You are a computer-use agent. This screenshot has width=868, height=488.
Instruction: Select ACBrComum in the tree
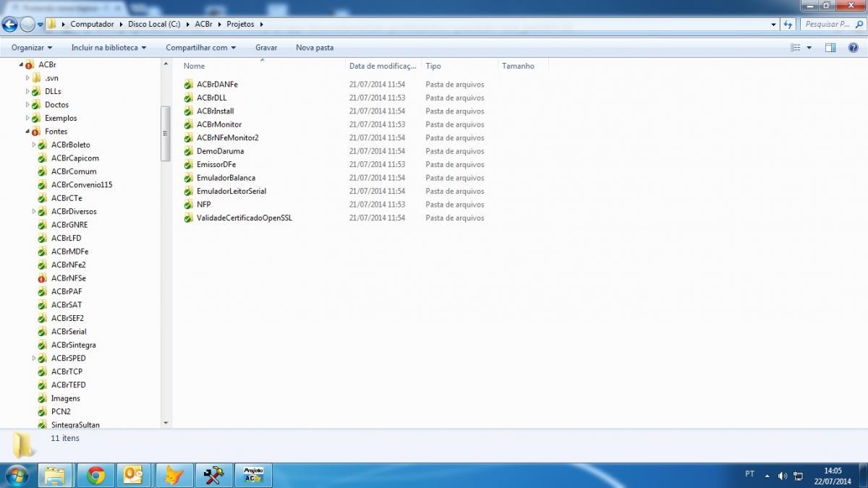tap(74, 171)
